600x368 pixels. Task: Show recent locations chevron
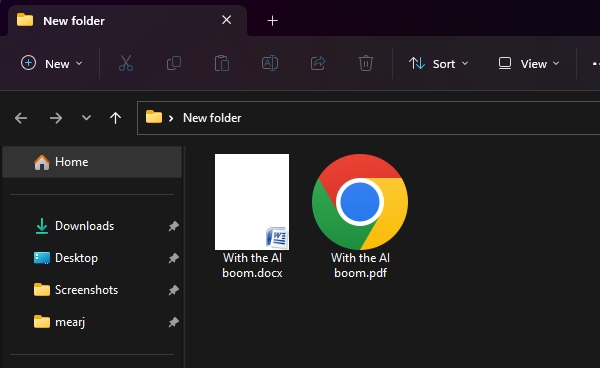coord(86,118)
